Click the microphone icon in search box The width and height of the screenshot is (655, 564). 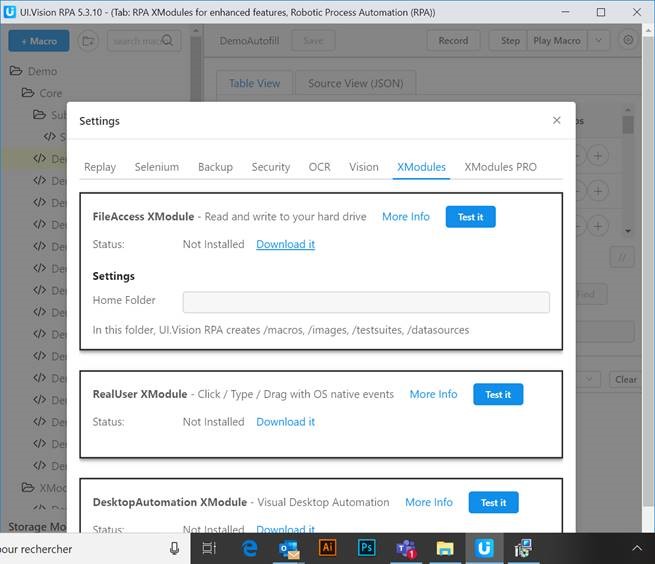[175, 548]
